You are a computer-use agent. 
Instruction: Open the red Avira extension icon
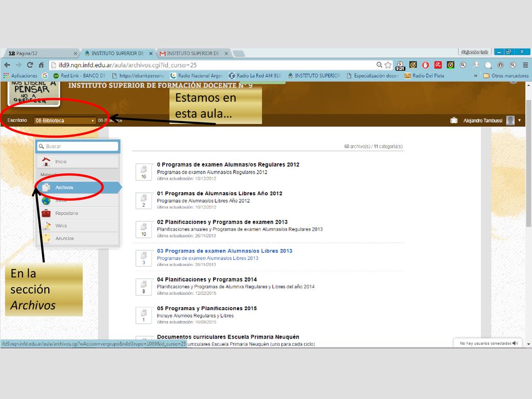(x=438, y=65)
